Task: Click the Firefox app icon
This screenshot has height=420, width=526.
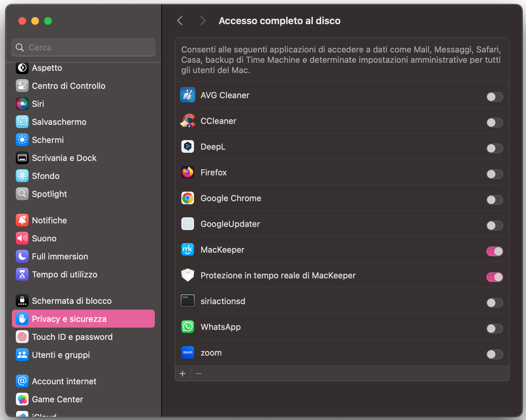Action: click(x=188, y=172)
